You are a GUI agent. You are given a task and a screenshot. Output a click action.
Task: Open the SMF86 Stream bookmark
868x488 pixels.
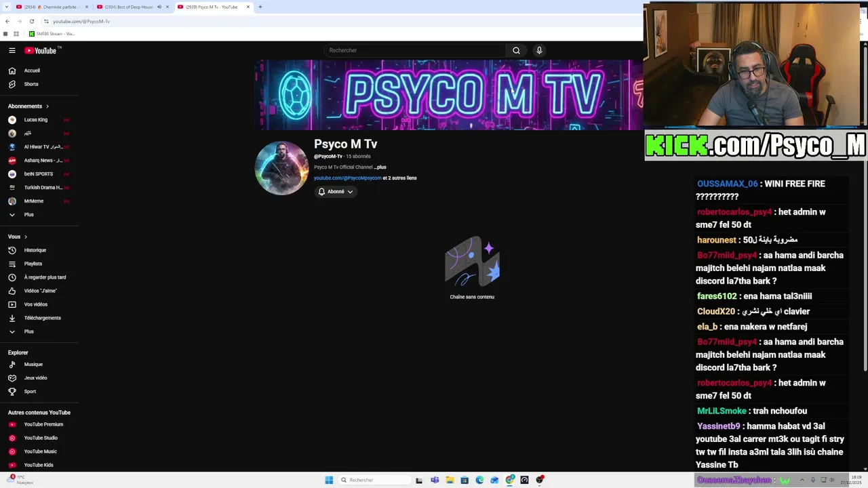(x=52, y=34)
